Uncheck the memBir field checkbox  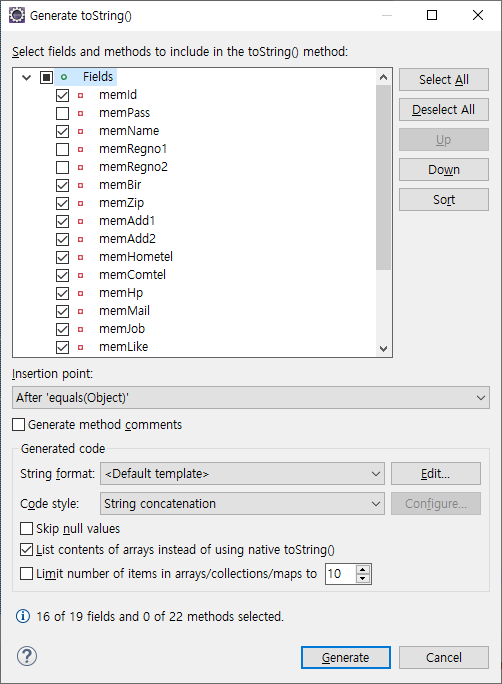pos(62,185)
